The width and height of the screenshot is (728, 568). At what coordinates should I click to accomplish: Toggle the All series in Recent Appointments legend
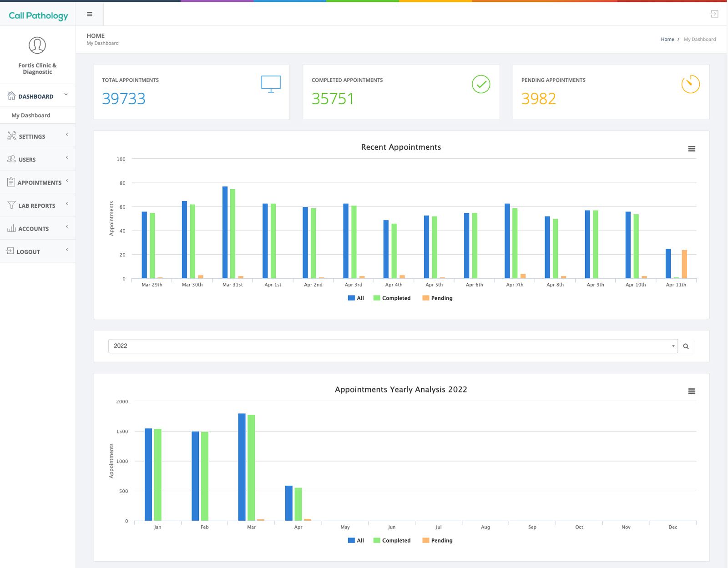coord(356,298)
